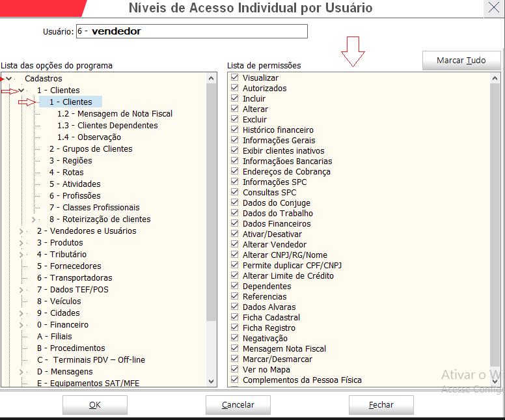
Task: Select 5 - Fornecedores item
Action: 69,266
